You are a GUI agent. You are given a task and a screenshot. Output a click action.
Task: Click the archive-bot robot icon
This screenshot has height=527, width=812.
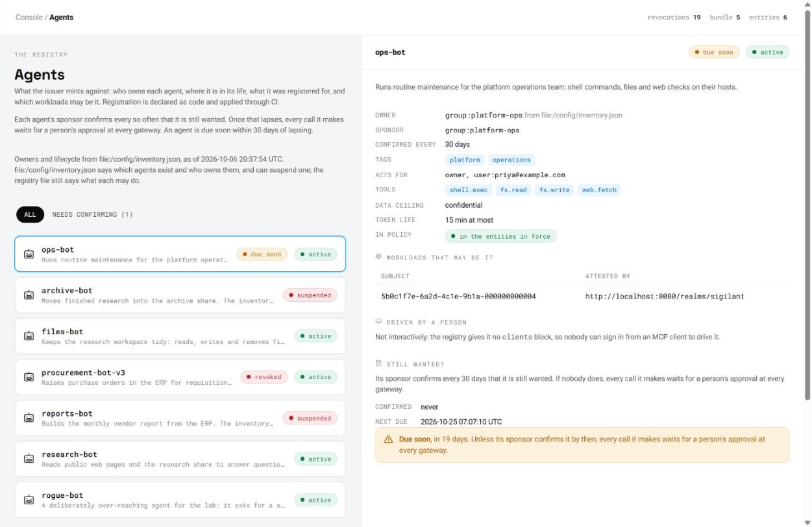pyautogui.click(x=29, y=295)
